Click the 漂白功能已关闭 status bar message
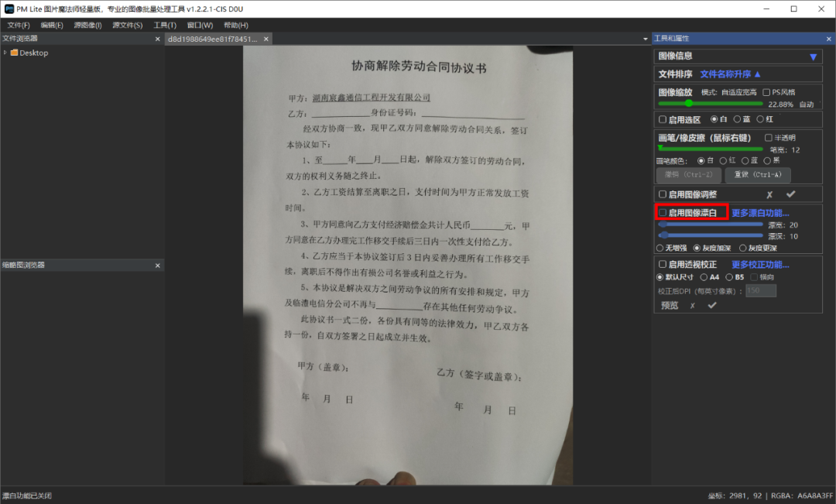 [27, 495]
